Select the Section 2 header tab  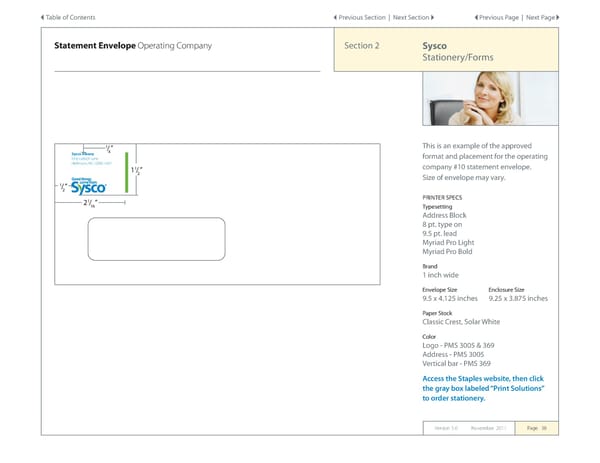click(361, 46)
